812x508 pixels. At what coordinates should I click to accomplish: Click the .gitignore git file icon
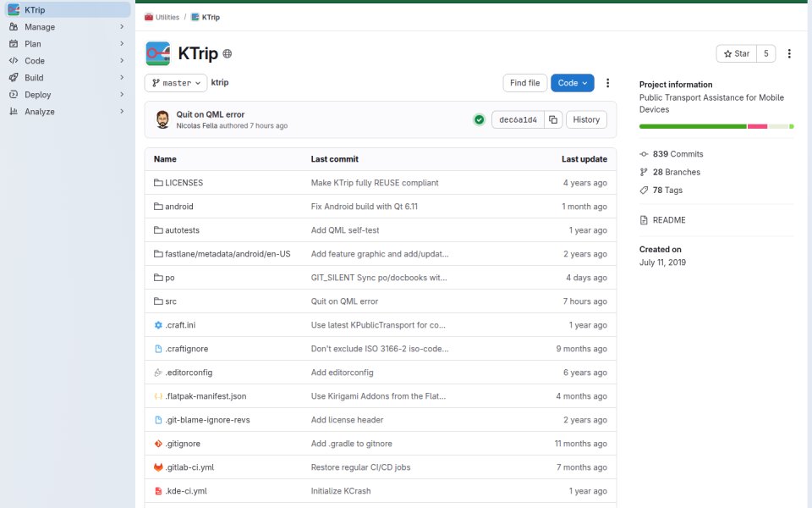tap(158, 444)
